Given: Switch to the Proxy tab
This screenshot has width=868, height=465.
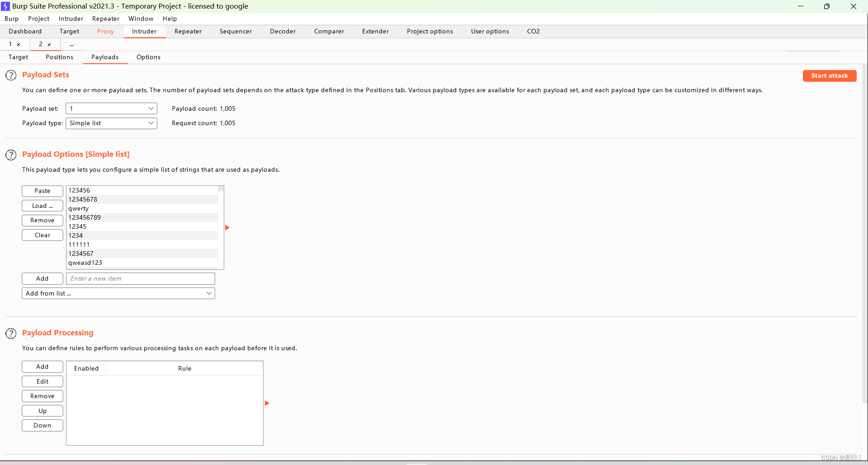Looking at the screenshot, I should pyautogui.click(x=105, y=31).
